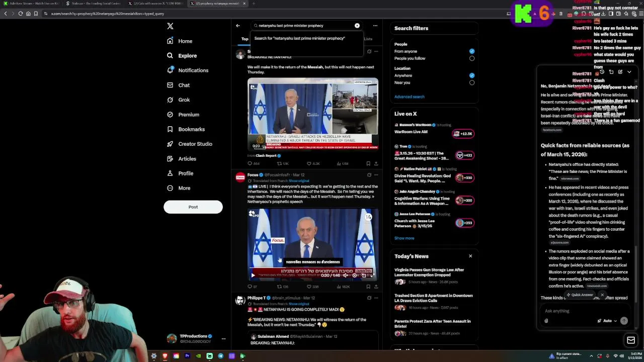Click Grok explain icon on Focus post
Image resolution: width=644 pixels, height=362 pixels.
[x=369, y=175]
